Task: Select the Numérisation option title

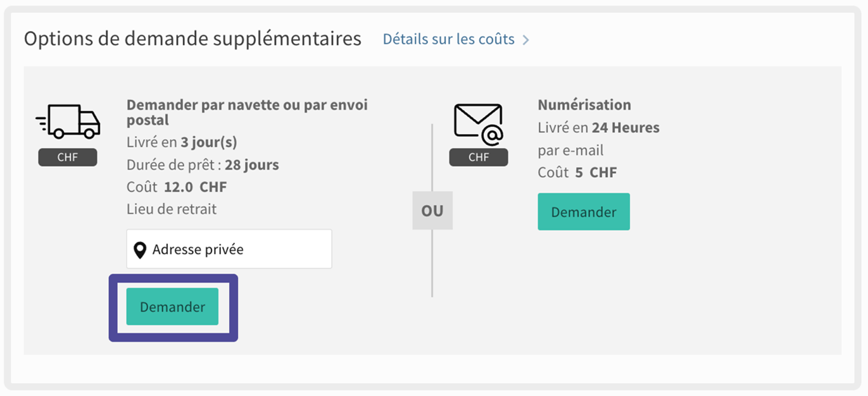Action: point(584,105)
